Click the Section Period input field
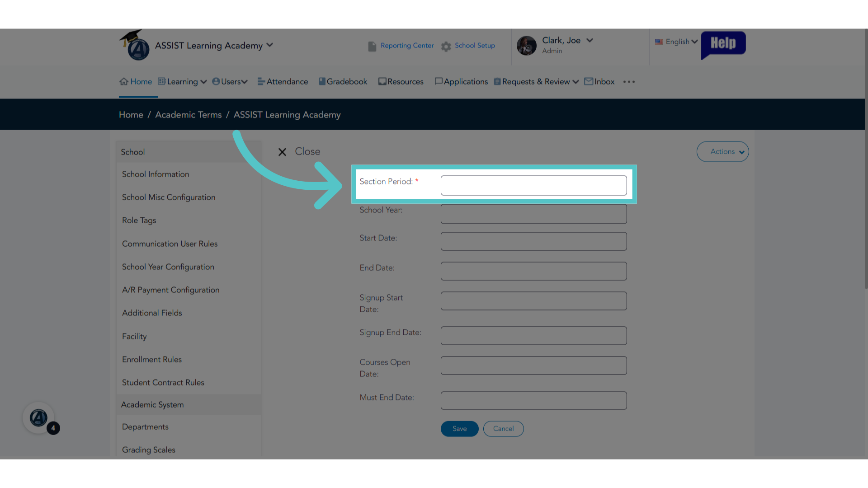The image size is (868, 488). 533,185
